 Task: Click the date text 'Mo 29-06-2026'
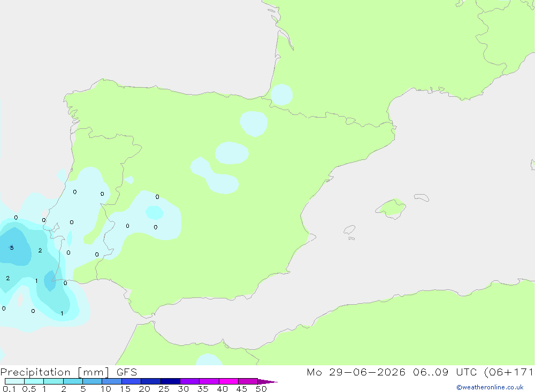point(356,372)
